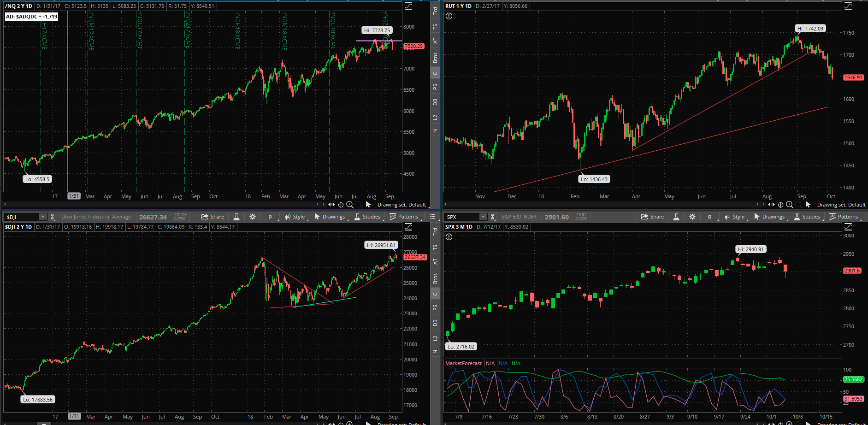Click the 1/31 date marker on the /NQ time axis
868x425 pixels.
pos(74,196)
